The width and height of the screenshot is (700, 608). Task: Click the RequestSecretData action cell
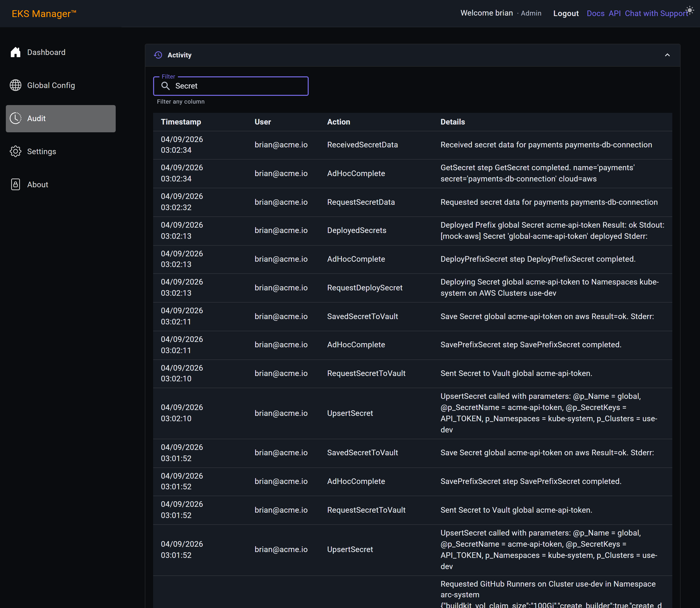click(361, 202)
